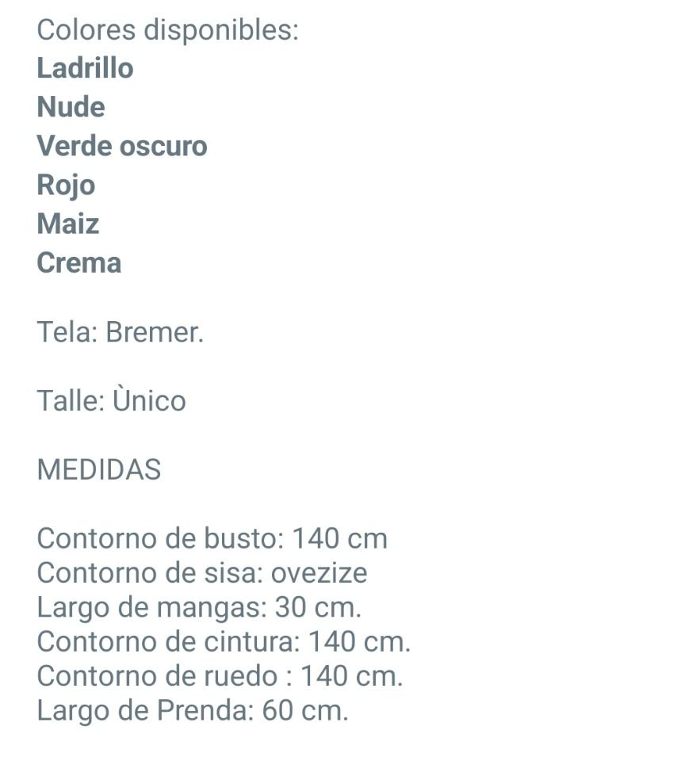
Task: Select the 'Verde oscuro' color option text
Action: (122, 146)
